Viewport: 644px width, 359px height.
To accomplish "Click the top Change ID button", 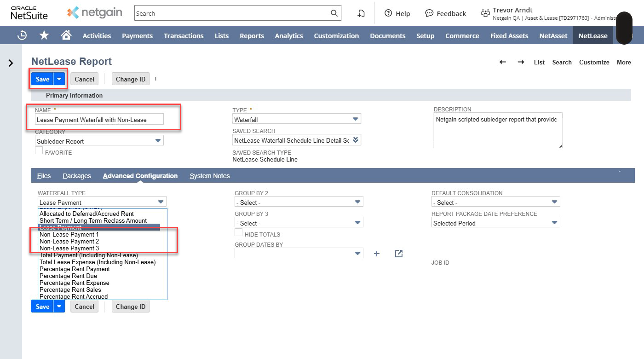I will 131,79.
